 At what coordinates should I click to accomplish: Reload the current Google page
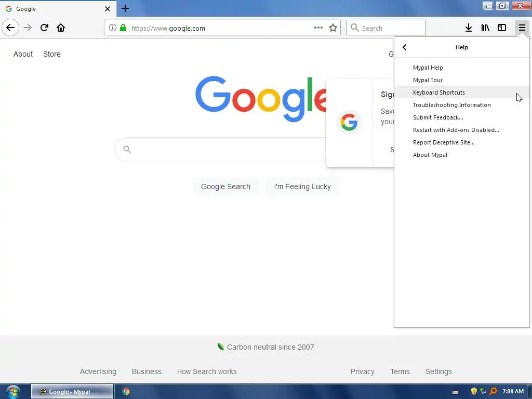point(44,28)
